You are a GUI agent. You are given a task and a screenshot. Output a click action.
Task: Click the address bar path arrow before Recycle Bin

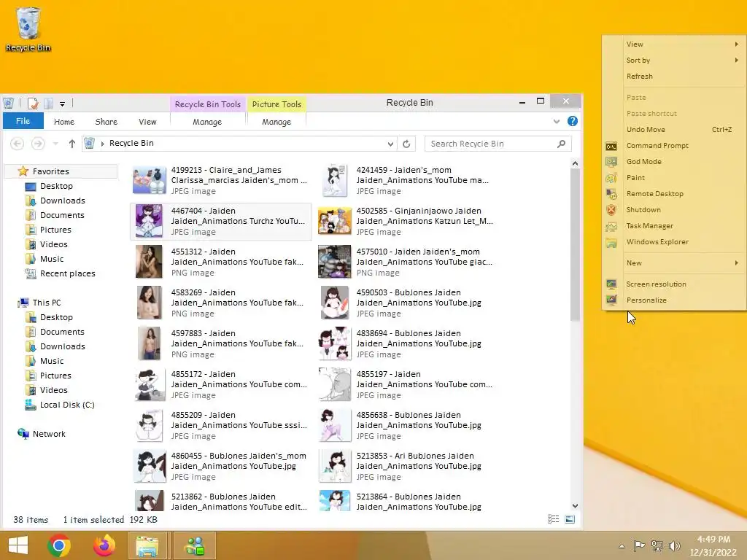(x=102, y=144)
